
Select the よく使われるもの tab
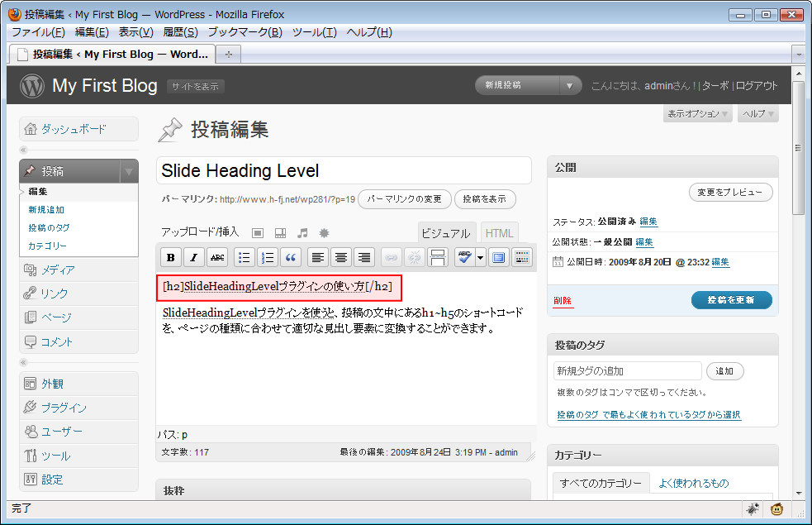pos(694,484)
